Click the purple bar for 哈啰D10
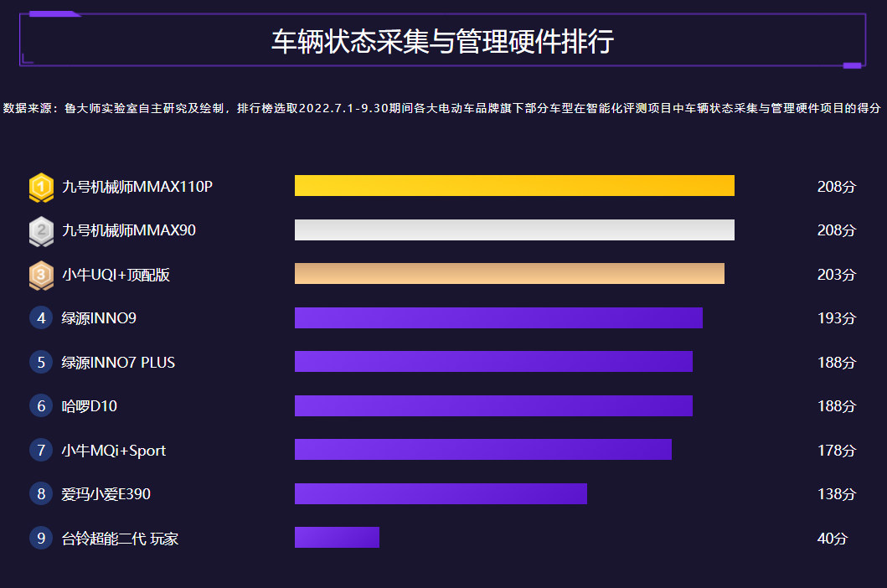The image size is (887, 588). [x=494, y=405]
